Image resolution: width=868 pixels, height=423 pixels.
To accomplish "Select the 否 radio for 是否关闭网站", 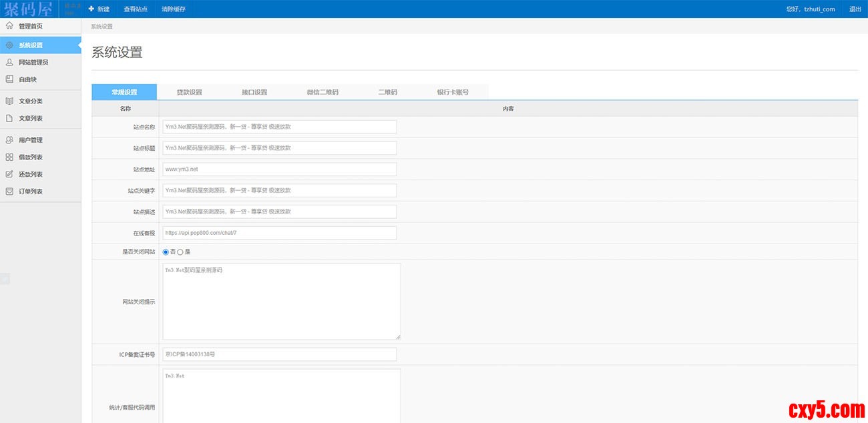I will point(166,252).
